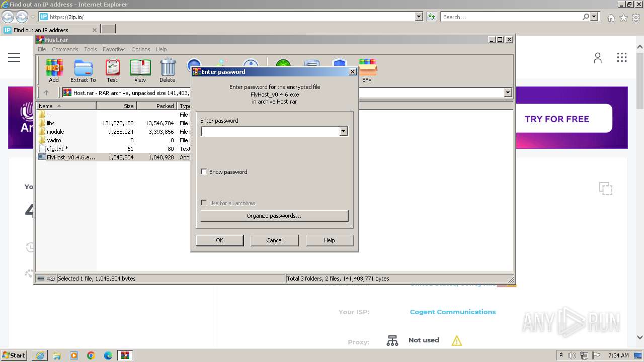
Task: Select the module folder row
Action: (x=114, y=132)
